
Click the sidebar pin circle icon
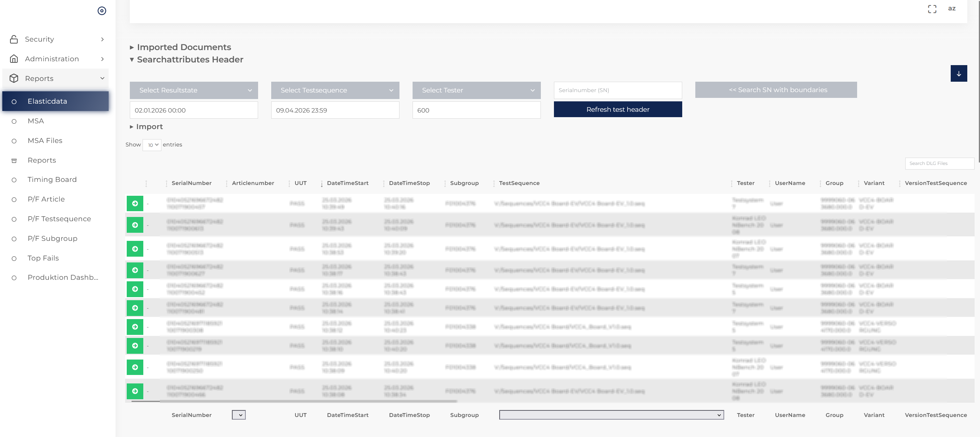pyautogui.click(x=102, y=11)
